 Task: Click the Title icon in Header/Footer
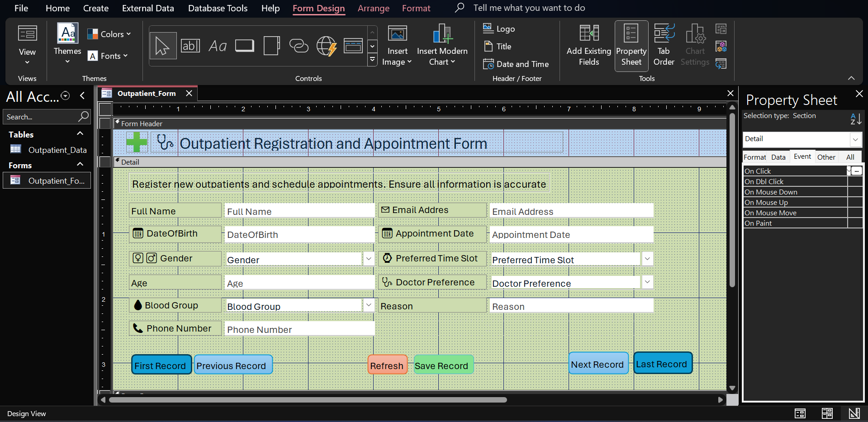coord(488,46)
